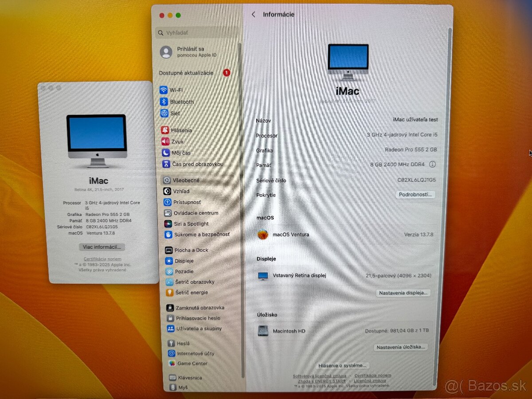
Task: Open Certifikácia noriem link in small window
Action: [x=102, y=259]
